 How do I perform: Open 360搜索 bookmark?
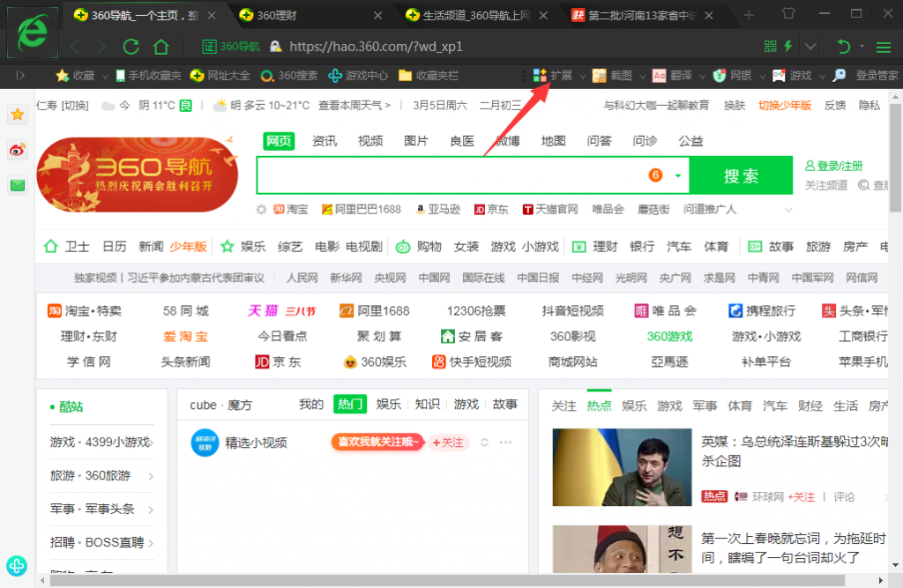(x=288, y=76)
